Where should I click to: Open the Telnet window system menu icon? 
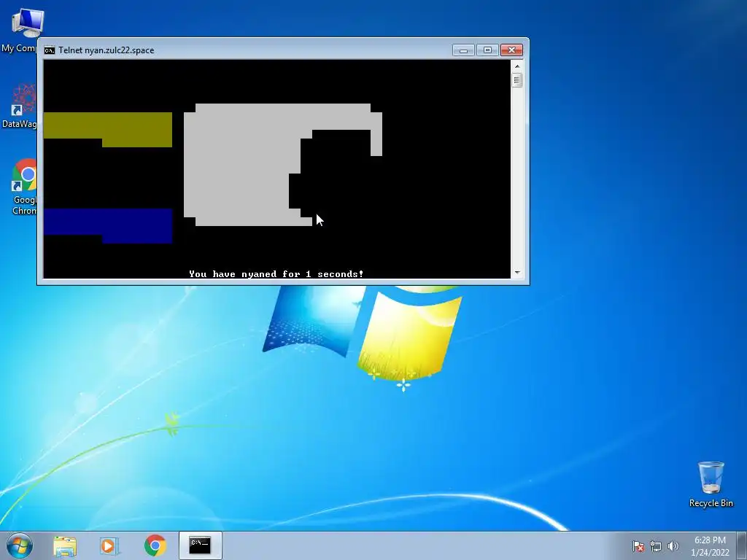tap(50, 50)
